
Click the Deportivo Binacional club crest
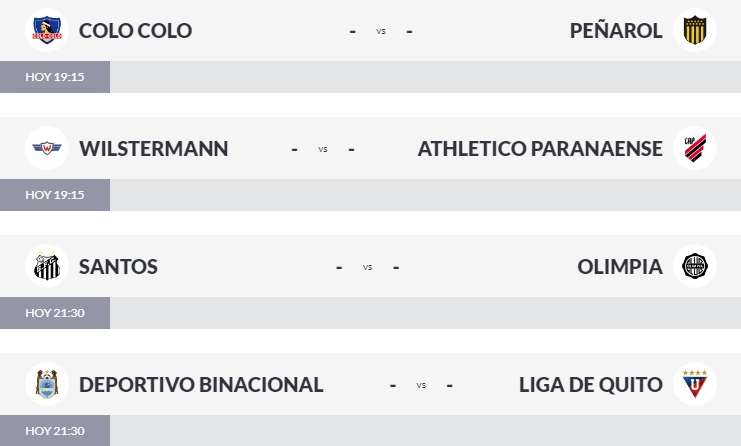tap(46, 384)
